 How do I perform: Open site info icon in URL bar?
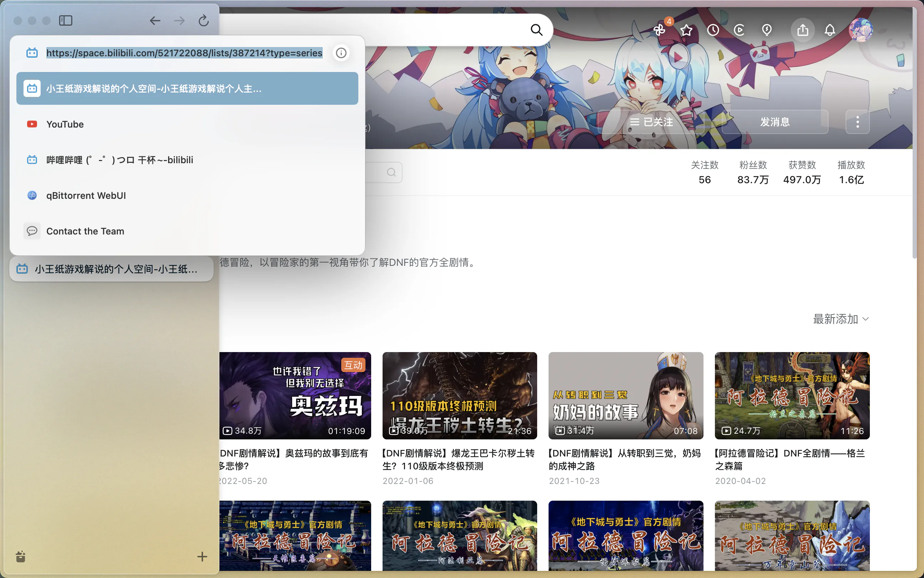click(341, 53)
